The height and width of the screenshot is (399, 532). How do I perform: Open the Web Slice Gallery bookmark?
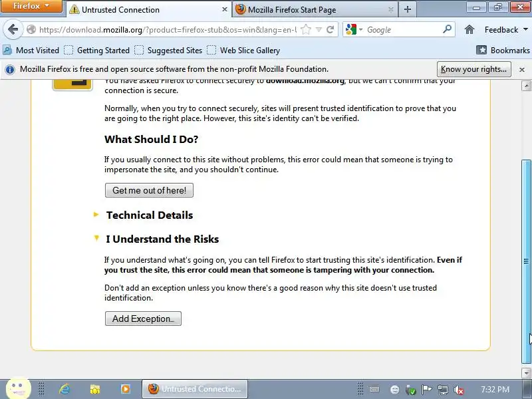tap(243, 51)
